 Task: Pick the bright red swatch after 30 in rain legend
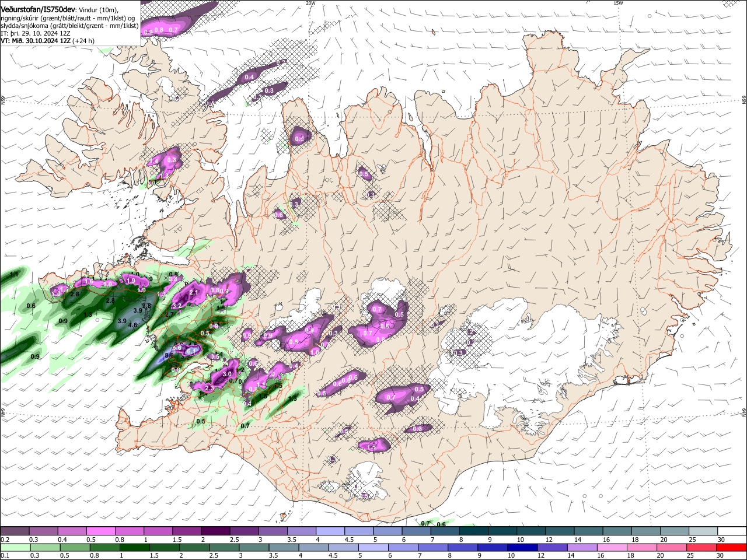732,547
